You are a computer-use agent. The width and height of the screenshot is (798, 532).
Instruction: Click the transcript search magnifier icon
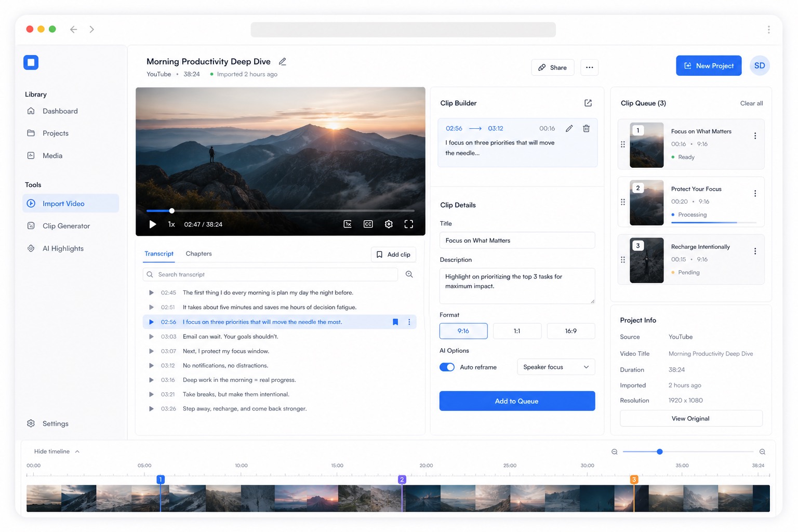pos(409,274)
